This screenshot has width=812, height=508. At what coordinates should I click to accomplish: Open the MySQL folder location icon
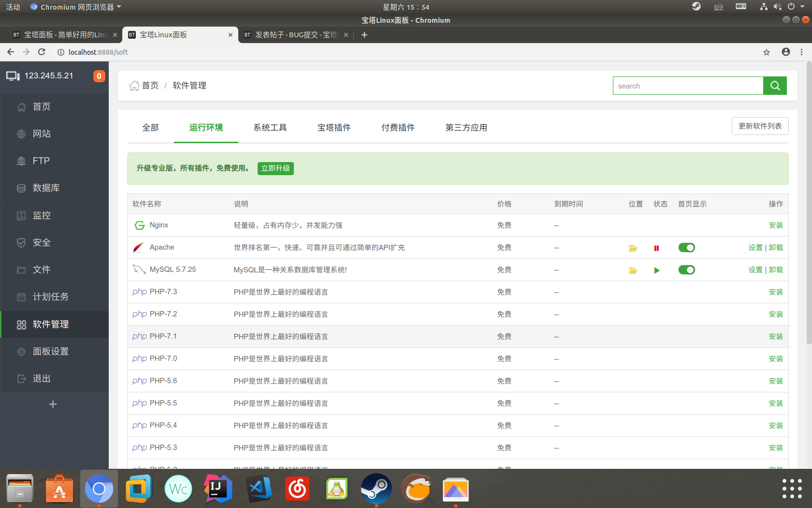[633, 270]
